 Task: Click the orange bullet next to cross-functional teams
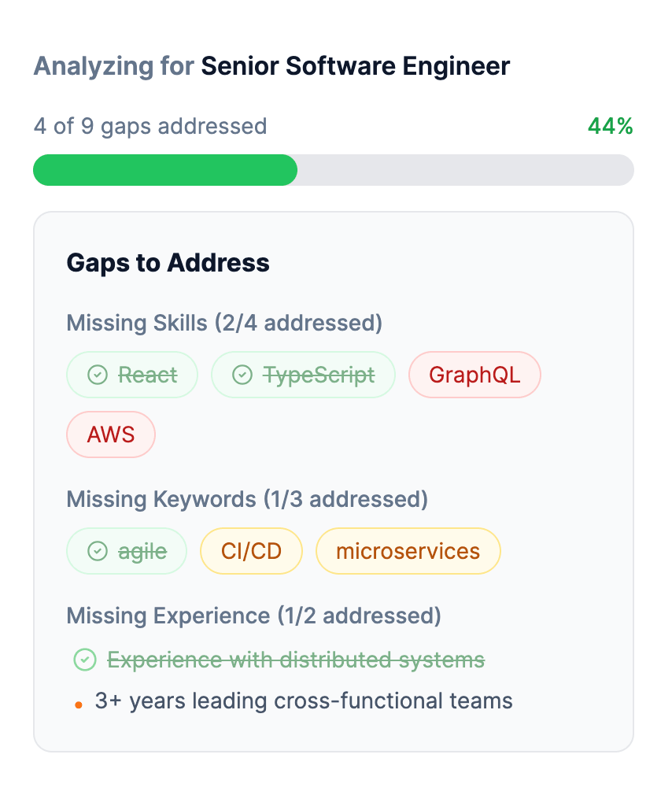[78, 704]
